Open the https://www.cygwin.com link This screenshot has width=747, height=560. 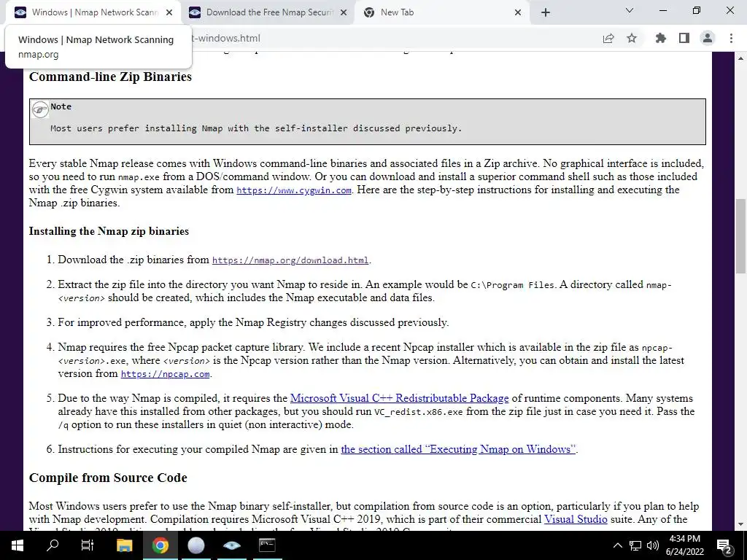(294, 190)
